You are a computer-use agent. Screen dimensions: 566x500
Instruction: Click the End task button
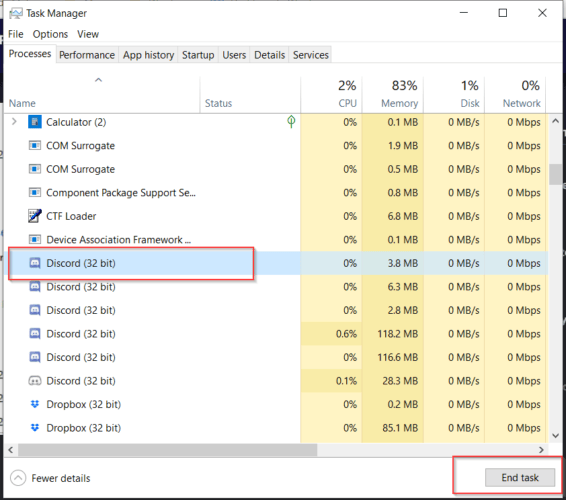tap(520, 478)
